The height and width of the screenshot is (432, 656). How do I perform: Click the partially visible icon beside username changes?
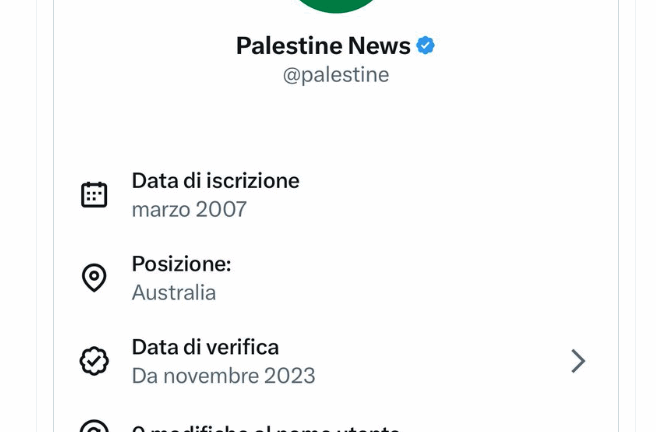point(94,428)
